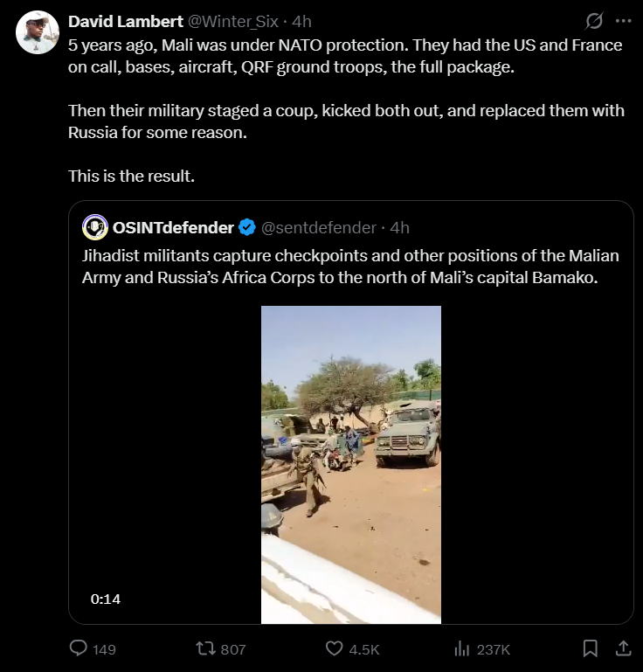Open quoted post text about Jihadist militants
This screenshot has height=672, width=643.
click(x=349, y=266)
